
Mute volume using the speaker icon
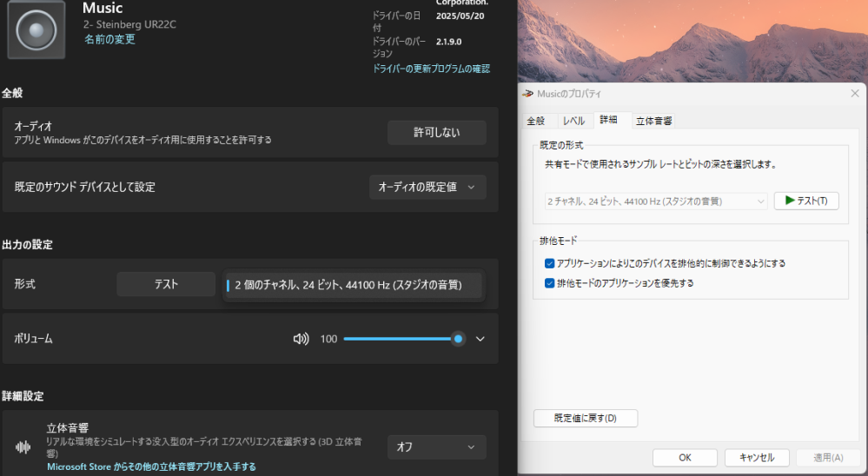point(301,339)
